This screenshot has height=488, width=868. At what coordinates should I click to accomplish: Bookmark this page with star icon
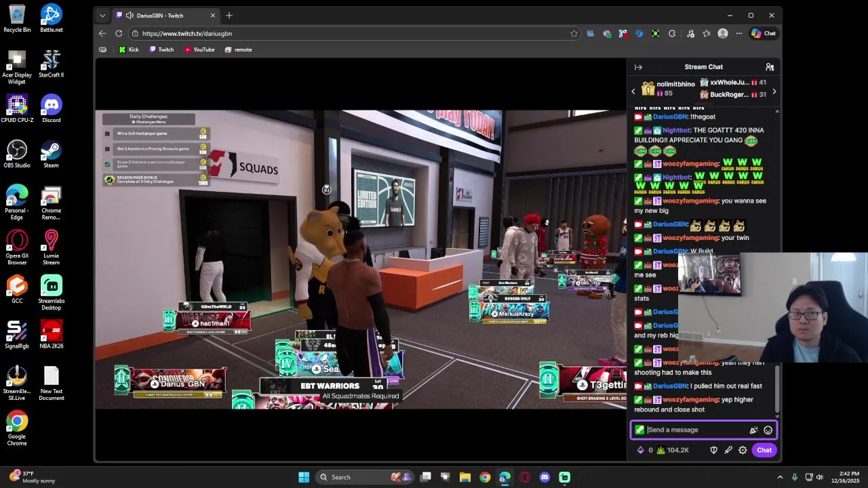(x=574, y=33)
